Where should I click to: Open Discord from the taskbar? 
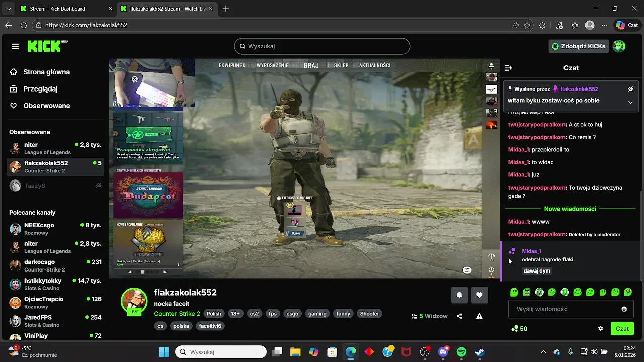pos(443,352)
